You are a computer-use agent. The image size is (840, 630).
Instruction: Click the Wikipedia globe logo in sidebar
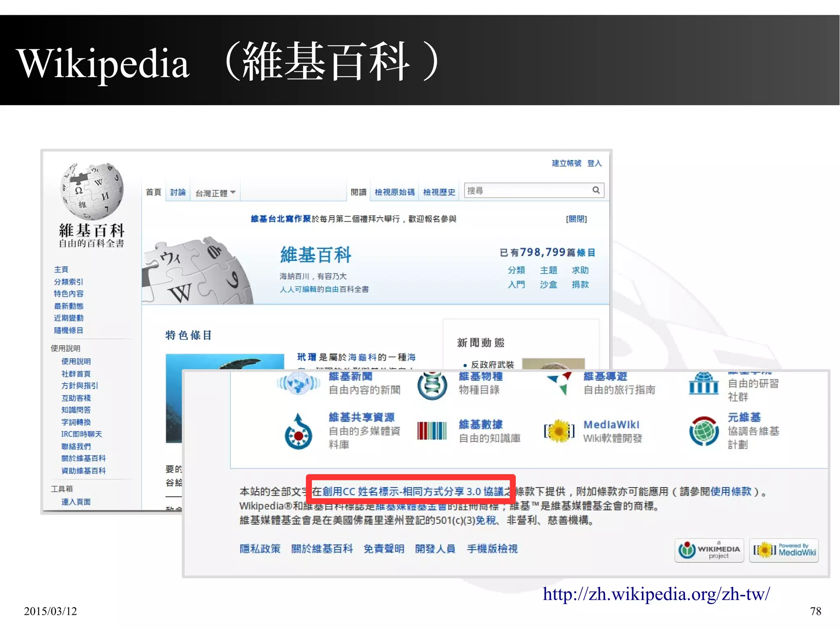(x=92, y=191)
